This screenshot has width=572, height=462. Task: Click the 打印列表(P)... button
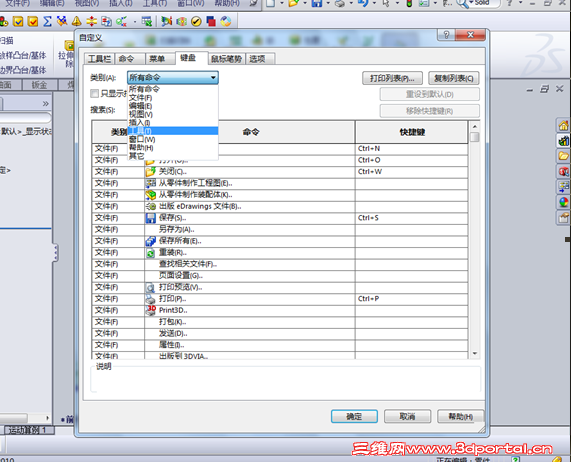(392, 78)
